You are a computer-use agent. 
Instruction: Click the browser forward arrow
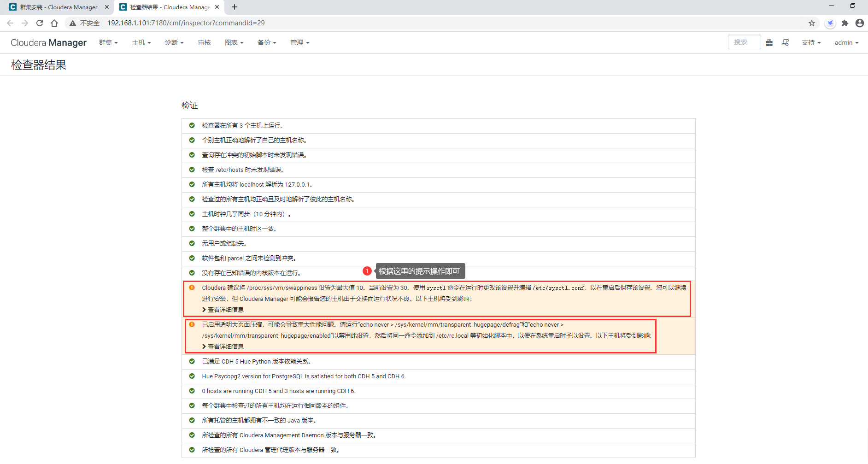25,23
